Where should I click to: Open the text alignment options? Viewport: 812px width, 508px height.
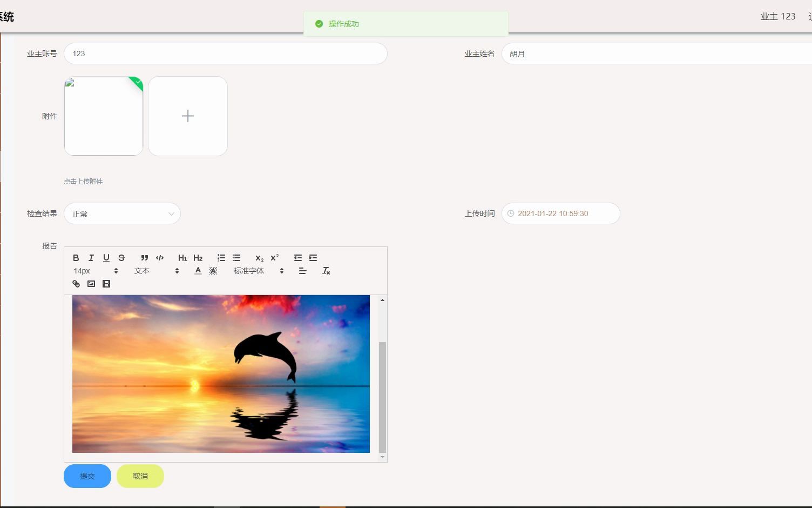pos(303,271)
